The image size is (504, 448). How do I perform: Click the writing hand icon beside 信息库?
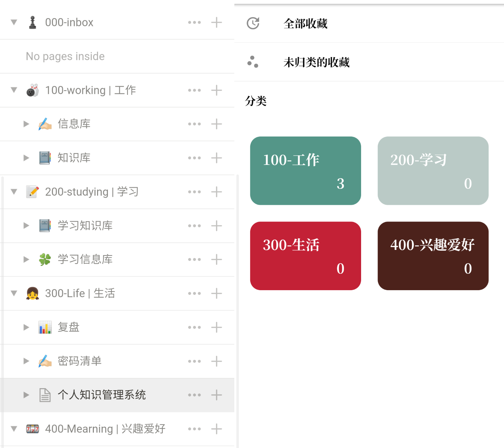click(45, 124)
